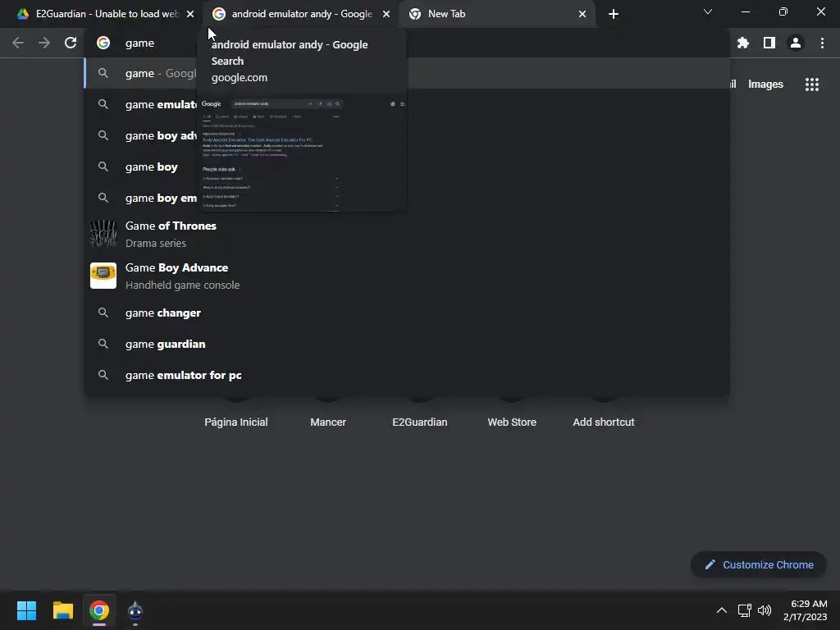The height and width of the screenshot is (630, 840).
Task: Choose the 'game guardian' suggestion
Action: pos(407,344)
